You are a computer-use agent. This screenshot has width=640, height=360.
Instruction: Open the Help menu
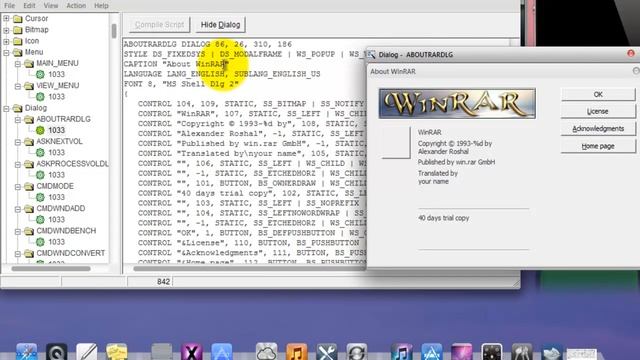(x=101, y=5)
